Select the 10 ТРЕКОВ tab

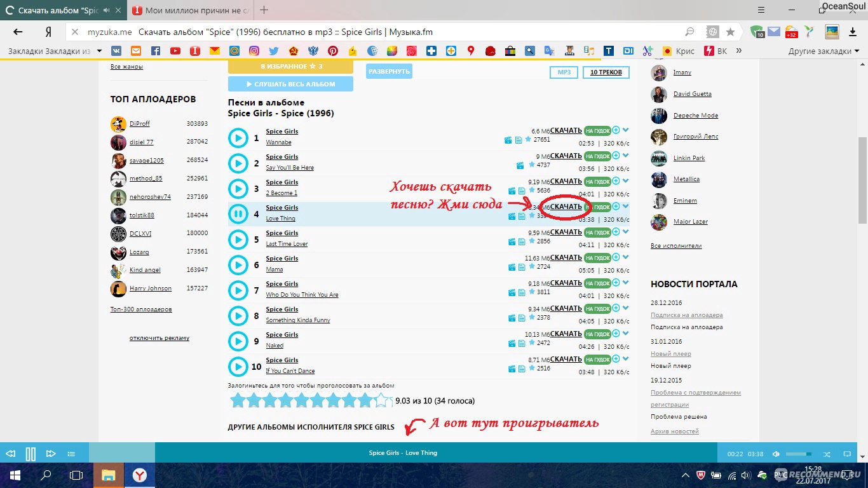(x=606, y=72)
